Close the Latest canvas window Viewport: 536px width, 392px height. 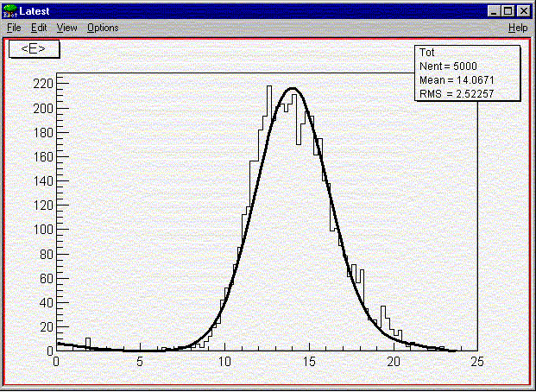[x=523, y=10]
